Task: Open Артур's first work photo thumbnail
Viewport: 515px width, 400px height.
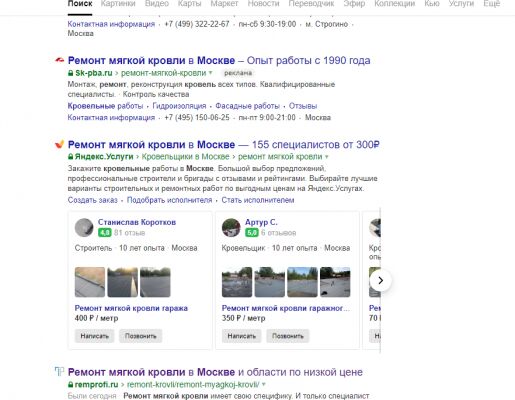Action: pyautogui.click(x=237, y=282)
